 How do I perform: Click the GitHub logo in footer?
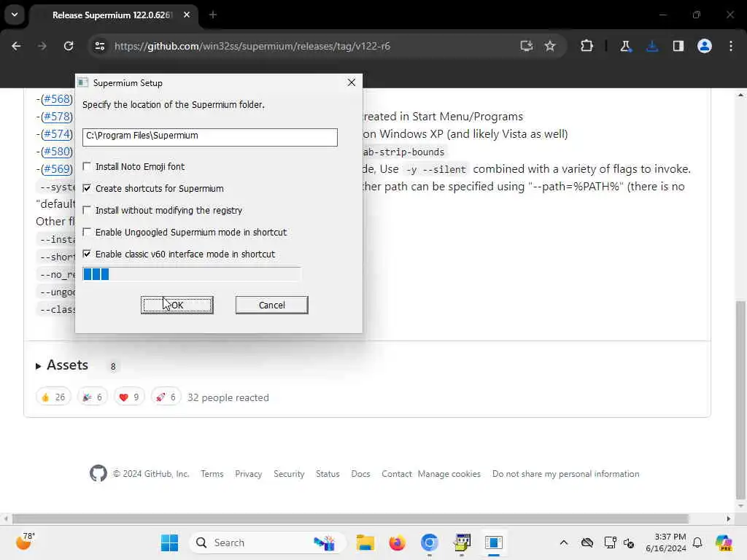(98, 473)
